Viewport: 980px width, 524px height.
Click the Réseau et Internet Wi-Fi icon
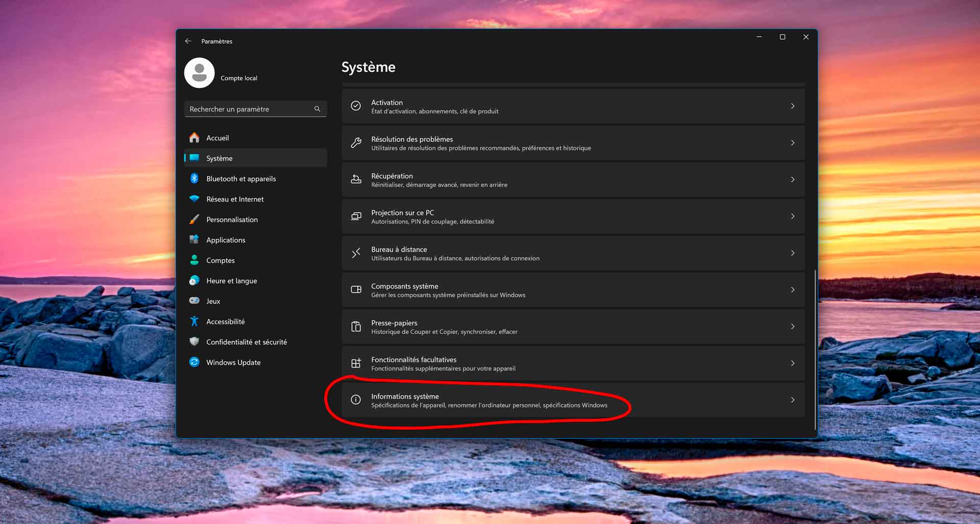(x=194, y=199)
